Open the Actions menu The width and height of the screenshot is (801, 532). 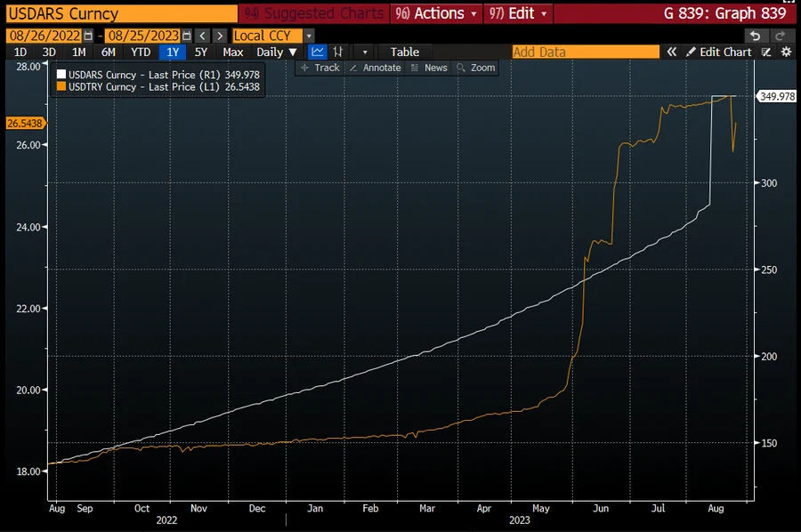tap(436, 13)
